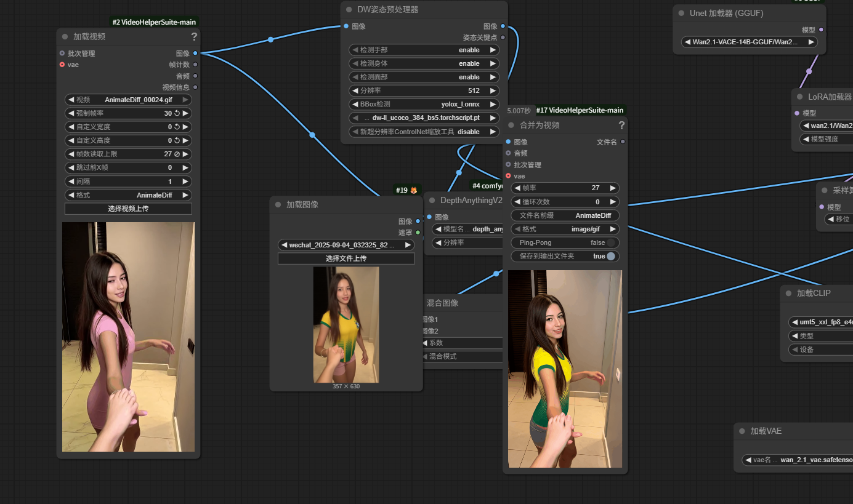
Task: Click the 文件名 output port of 合并为视频
Action: [x=623, y=142]
